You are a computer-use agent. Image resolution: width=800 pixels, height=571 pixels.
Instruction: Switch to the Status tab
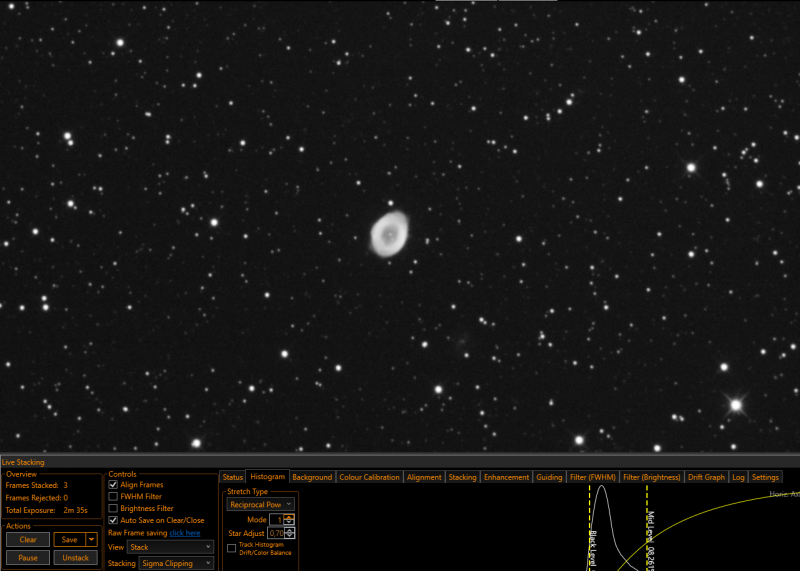[233, 477]
